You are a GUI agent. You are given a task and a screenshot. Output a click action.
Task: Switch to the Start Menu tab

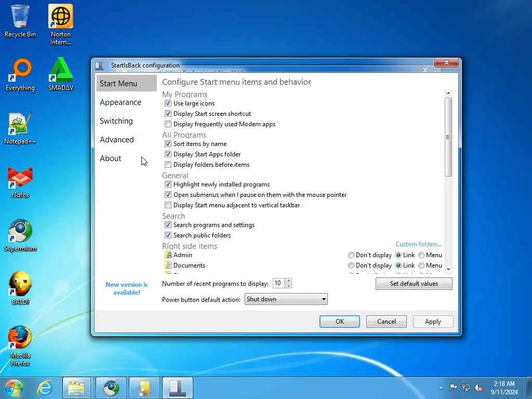(x=126, y=84)
